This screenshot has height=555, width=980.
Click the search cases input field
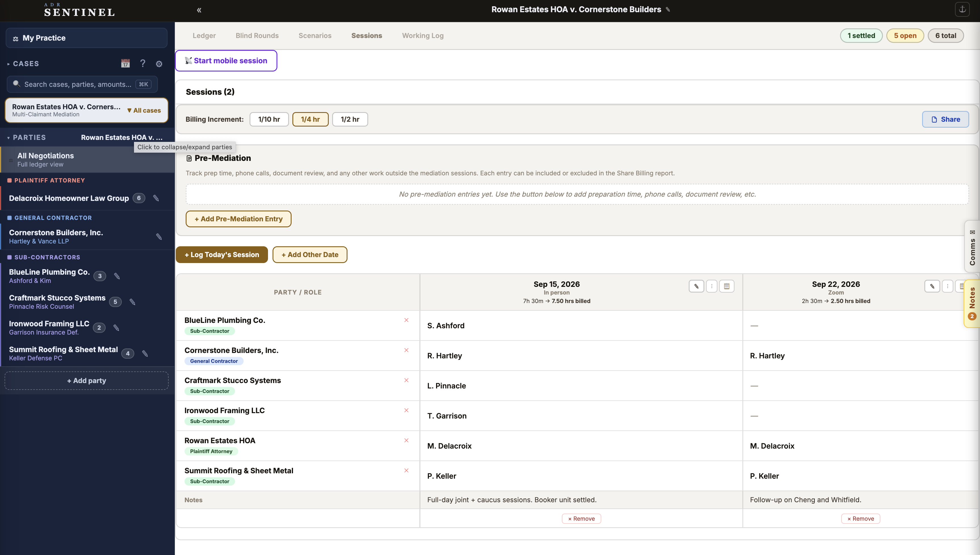point(82,84)
